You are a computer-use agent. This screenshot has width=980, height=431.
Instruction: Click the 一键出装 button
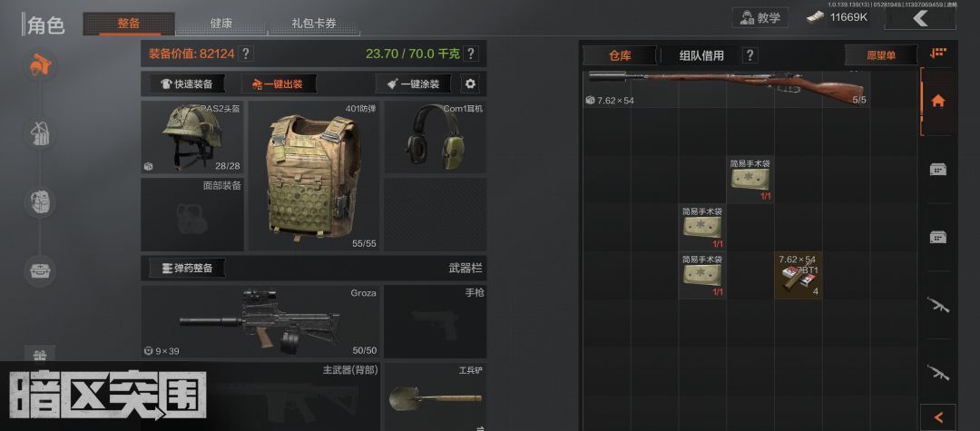[279, 83]
